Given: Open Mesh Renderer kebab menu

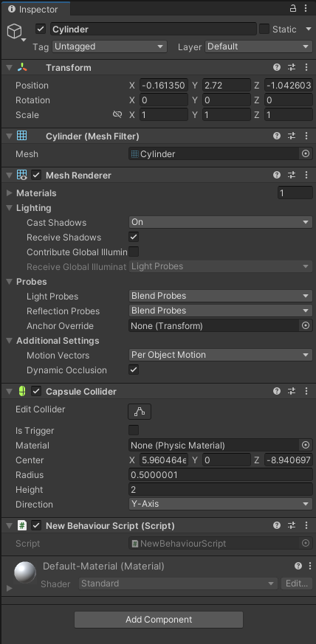Looking at the screenshot, I should pos(306,176).
